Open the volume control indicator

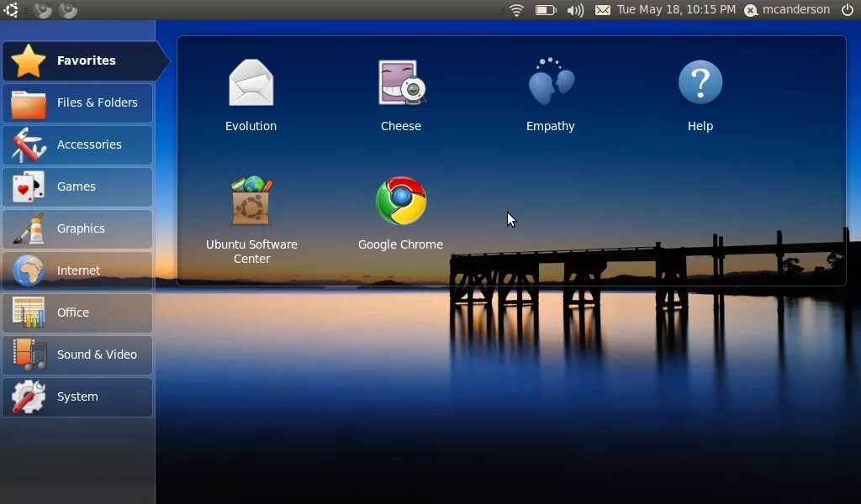pos(575,10)
